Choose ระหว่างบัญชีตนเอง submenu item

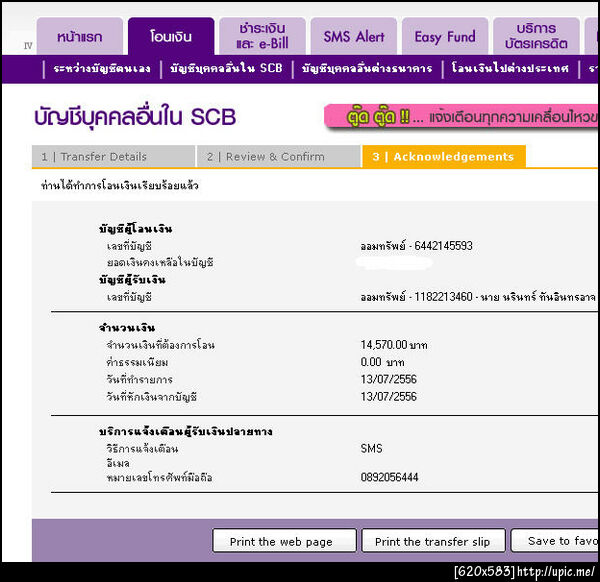click(102, 68)
